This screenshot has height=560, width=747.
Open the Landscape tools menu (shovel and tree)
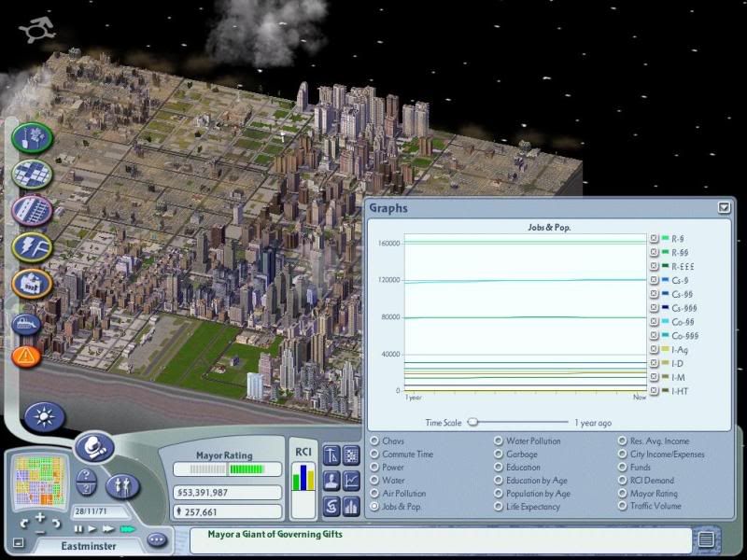click(33, 138)
